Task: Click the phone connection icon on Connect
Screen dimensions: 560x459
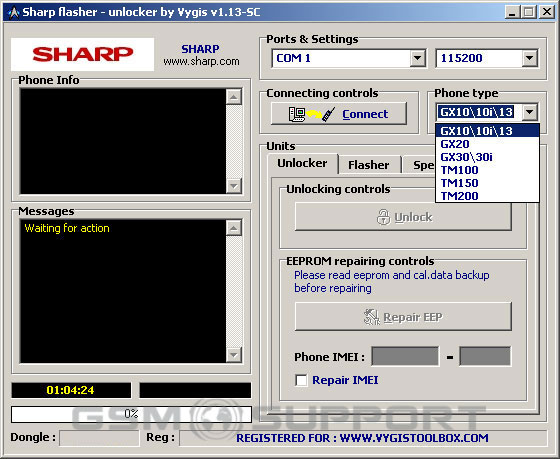Action: pos(311,114)
